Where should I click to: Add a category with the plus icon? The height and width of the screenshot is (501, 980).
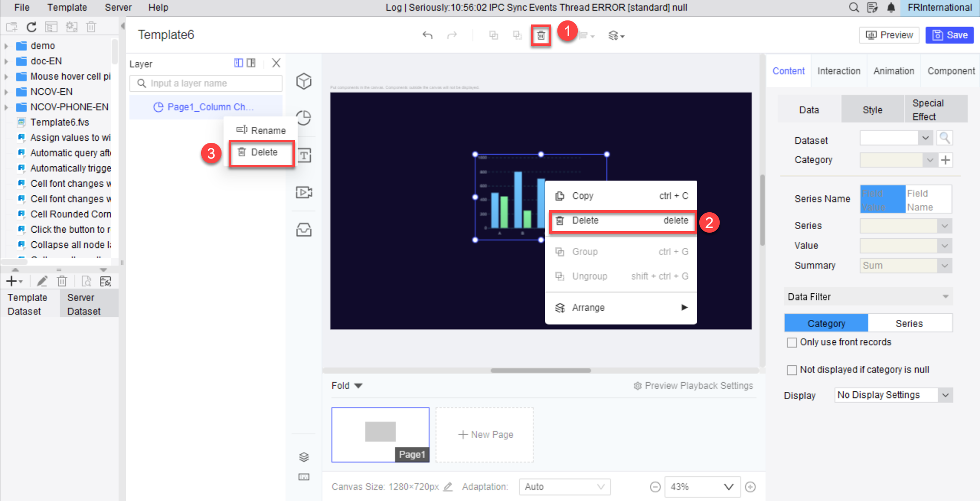(x=946, y=160)
